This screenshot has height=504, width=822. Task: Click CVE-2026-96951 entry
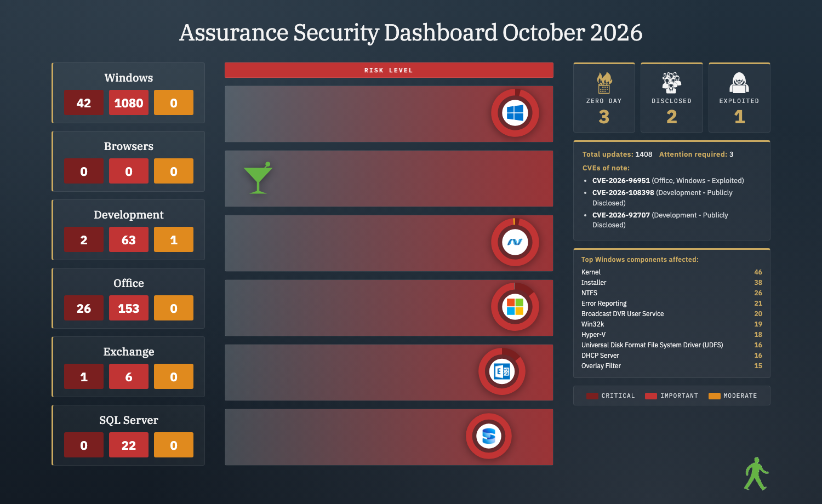point(668,180)
